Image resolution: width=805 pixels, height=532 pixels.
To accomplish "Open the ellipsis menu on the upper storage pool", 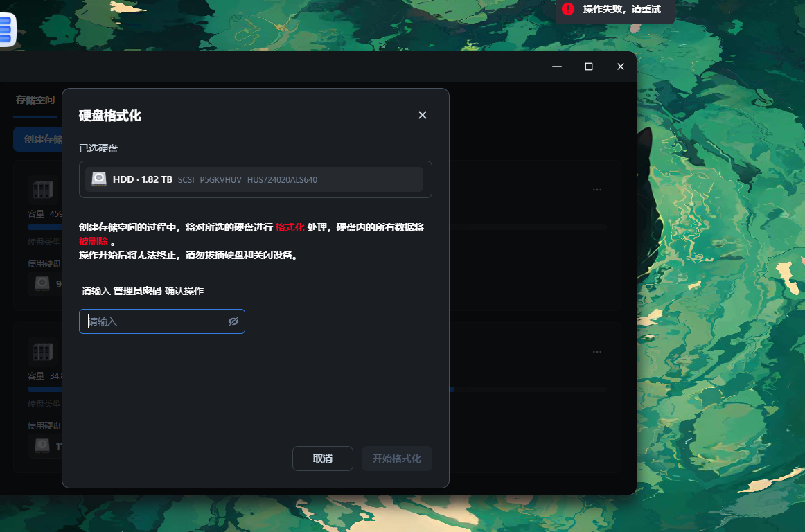I will point(597,189).
